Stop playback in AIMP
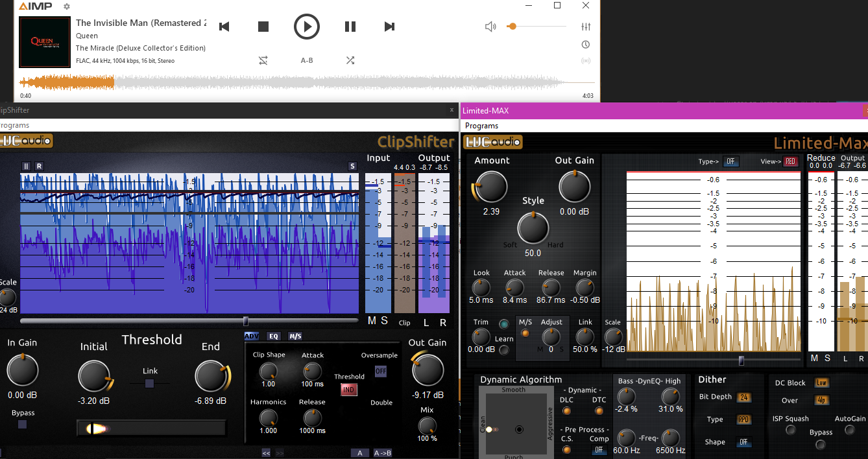Screen dimensions: 868x459 263,27
